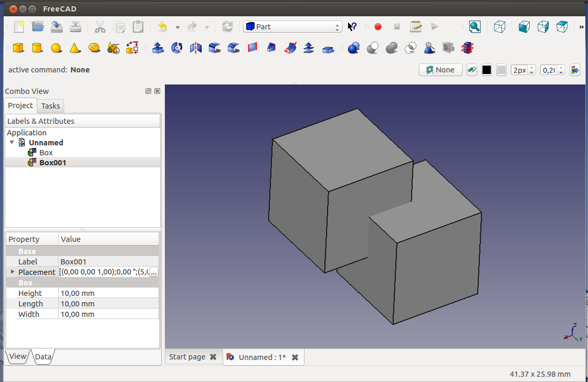This screenshot has width=588, height=382.
Task: Open the Start page tab
Action: [187, 357]
